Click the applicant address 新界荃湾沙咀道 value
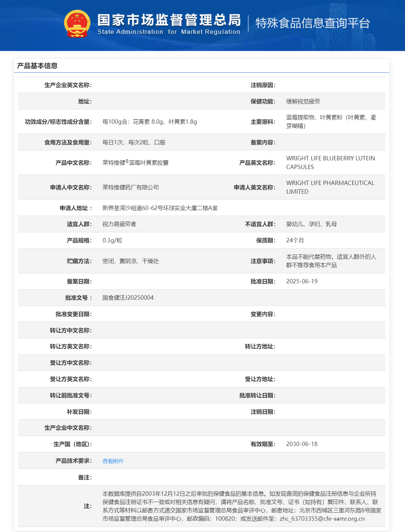 [x=160, y=208]
